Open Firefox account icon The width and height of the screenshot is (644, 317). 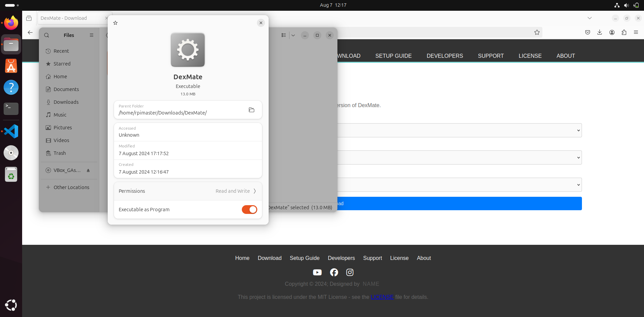tap(612, 32)
